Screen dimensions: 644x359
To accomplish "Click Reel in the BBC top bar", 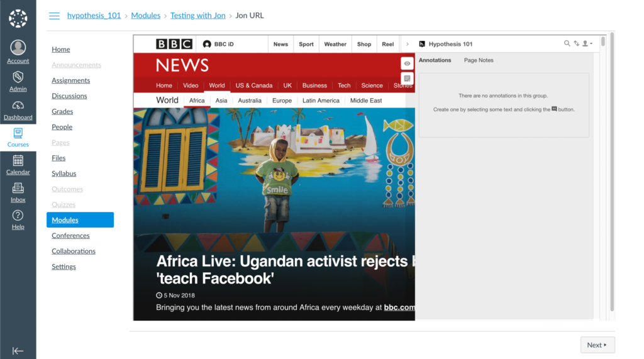I will click(387, 44).
